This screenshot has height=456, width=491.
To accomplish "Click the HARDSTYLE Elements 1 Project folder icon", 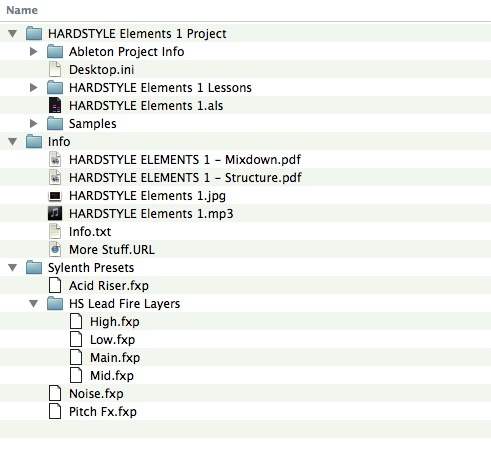I will coord(34,33).
